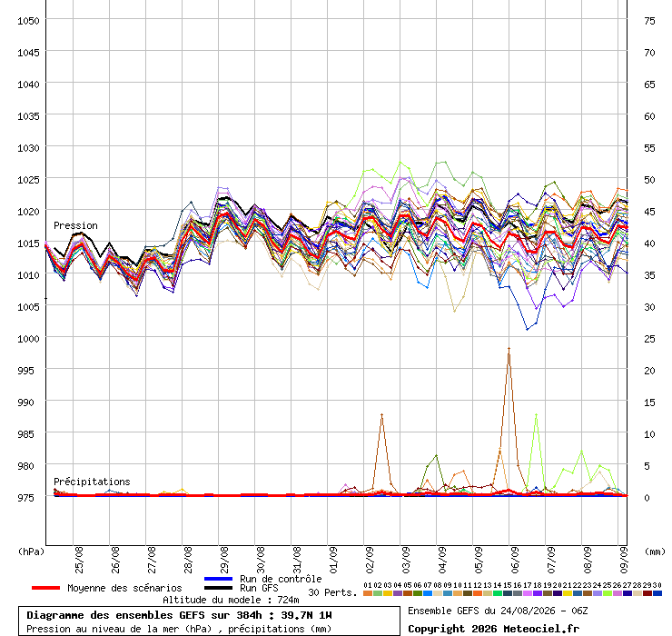Click the light green swatch for perturbation 02

click(x=378, y=593)
